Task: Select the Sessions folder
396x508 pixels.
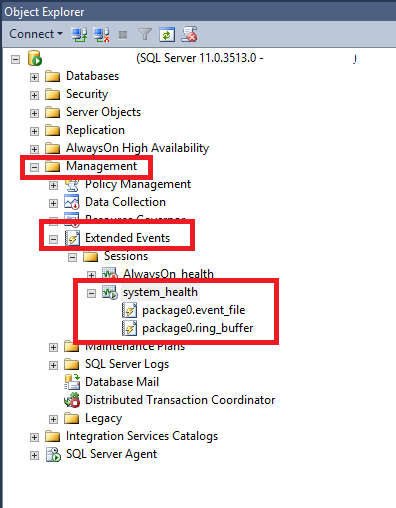Action: click(x=126, y=256)
